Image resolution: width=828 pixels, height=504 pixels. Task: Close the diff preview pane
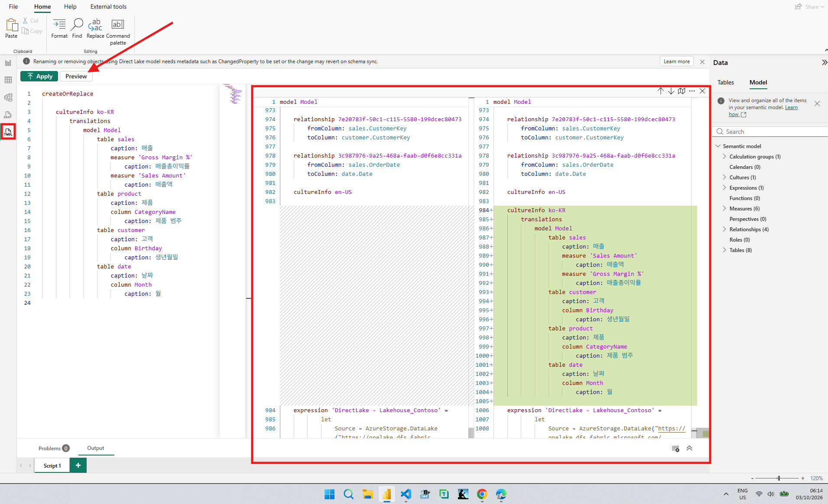coord(702,91)
